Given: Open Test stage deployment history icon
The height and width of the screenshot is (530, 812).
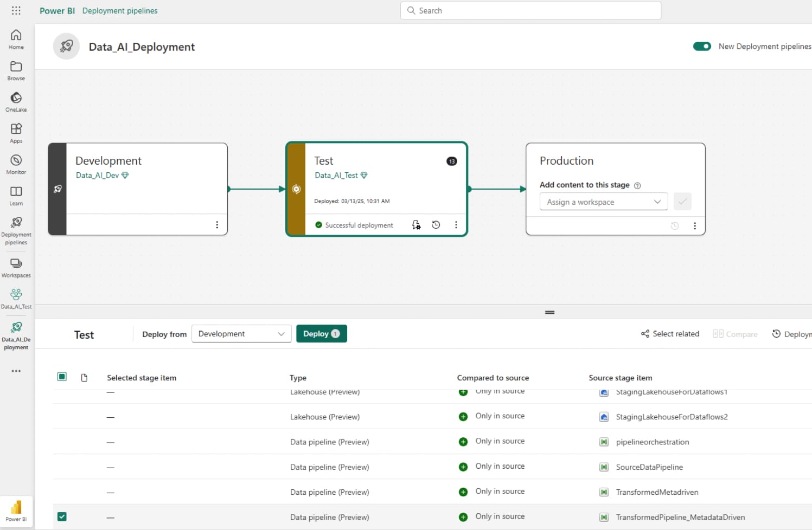Looking at the screenshot, I should pos(436,225).
